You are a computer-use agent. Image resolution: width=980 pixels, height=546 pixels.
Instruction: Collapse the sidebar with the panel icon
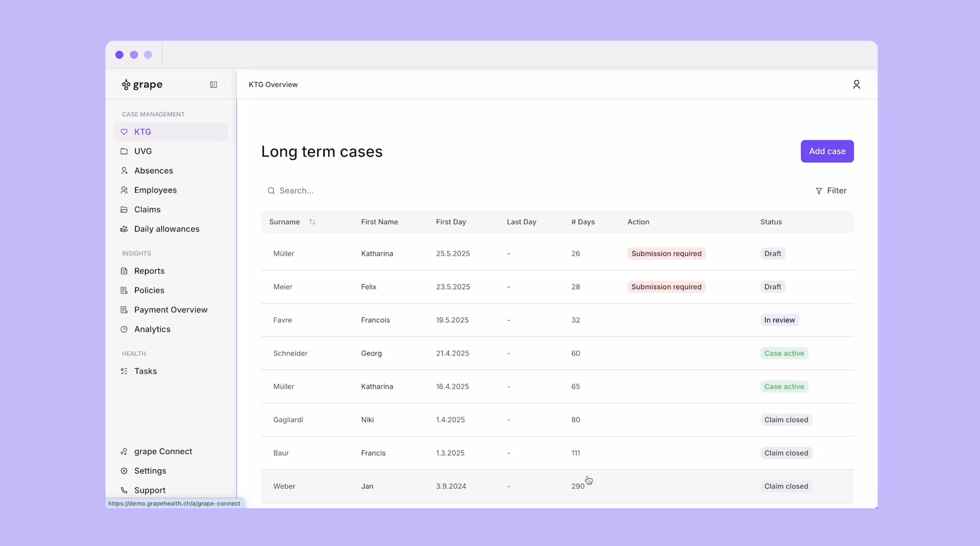(213, 84)
